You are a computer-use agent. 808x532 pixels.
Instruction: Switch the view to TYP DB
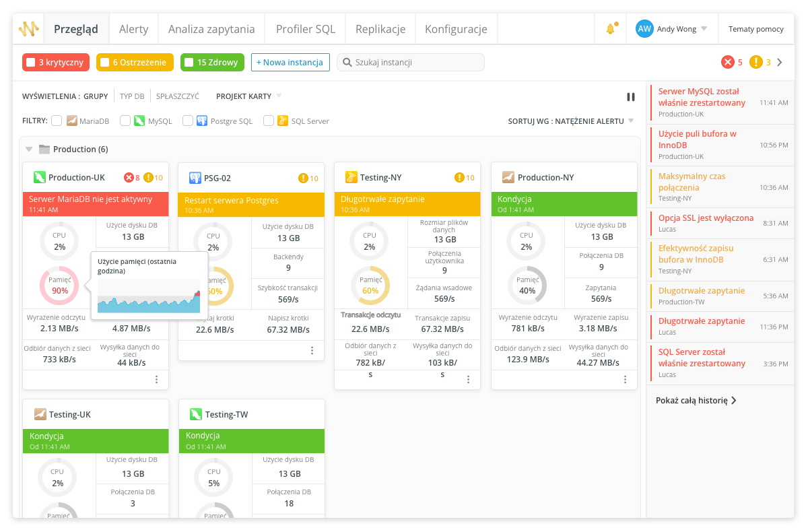(x=132, y=96)
